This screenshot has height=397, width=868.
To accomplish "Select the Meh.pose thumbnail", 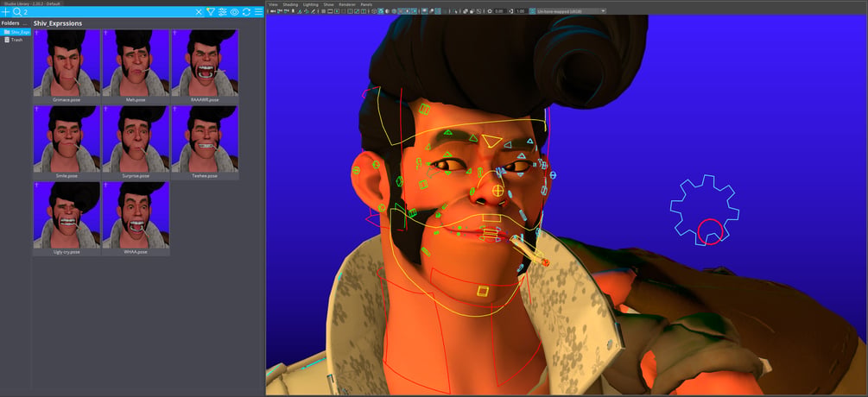I will coord(136,66).
